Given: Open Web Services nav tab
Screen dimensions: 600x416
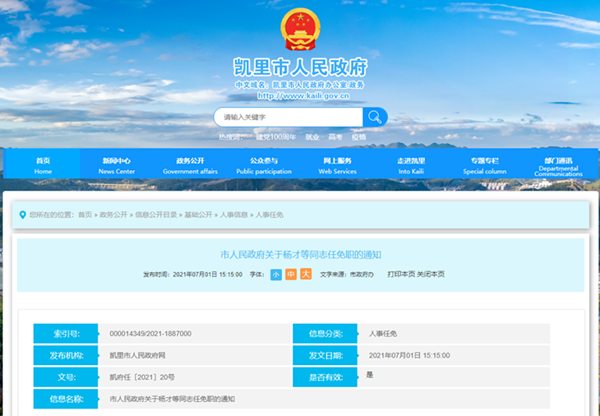Looking at the screenshot, I should tap(337, 165).
